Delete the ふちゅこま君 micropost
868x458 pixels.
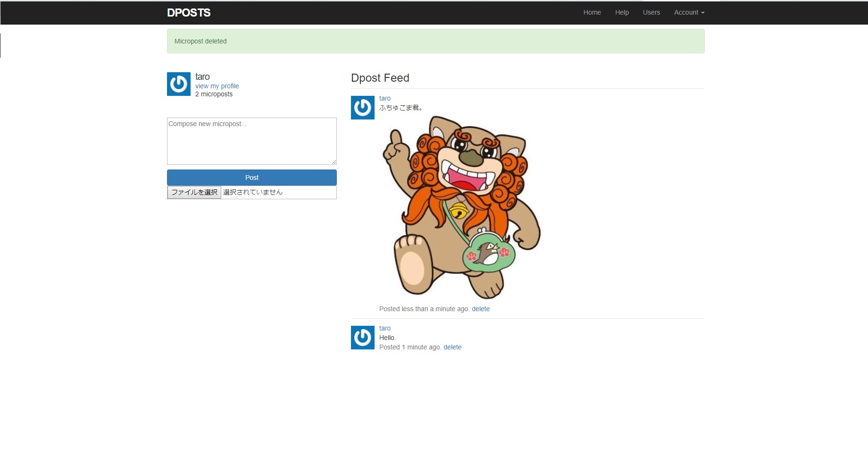(480, 309)
